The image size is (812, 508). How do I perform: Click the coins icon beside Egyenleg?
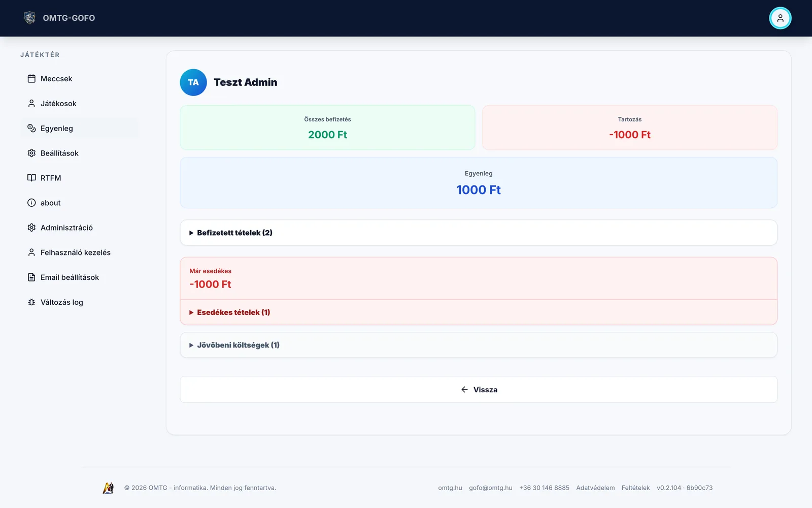[x=31, y=128]
